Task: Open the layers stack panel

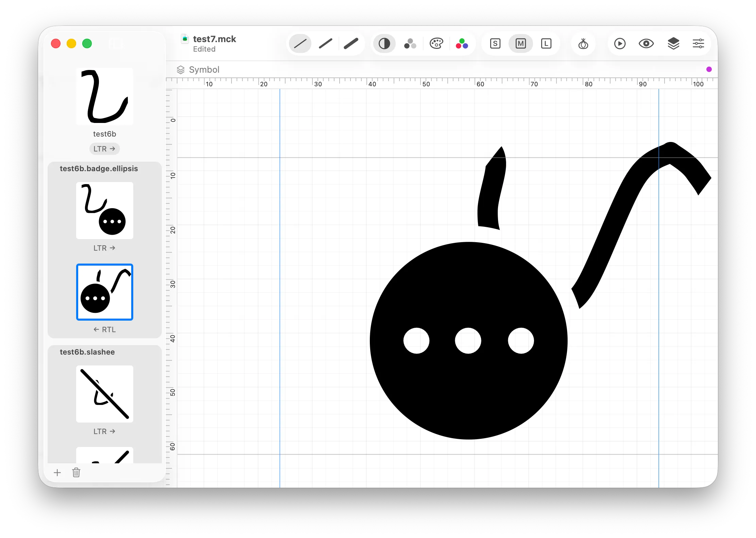Action: pyautogui.click(x=673, y=43)
